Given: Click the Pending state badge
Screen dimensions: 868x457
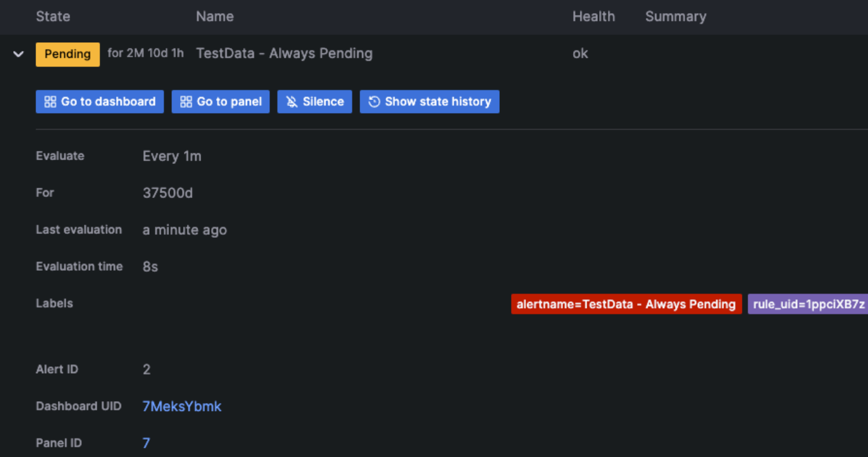Looking at the screenshot, I should tap(67, 54).
